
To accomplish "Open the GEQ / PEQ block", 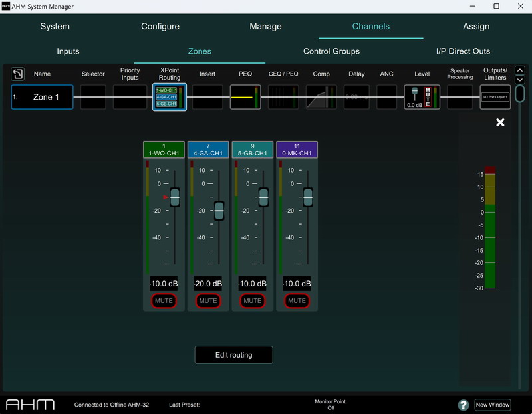I will 283,97.
